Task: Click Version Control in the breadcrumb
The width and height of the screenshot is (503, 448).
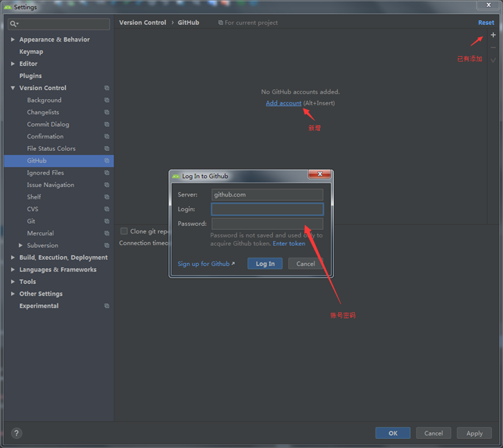Action: pos(143,23)
